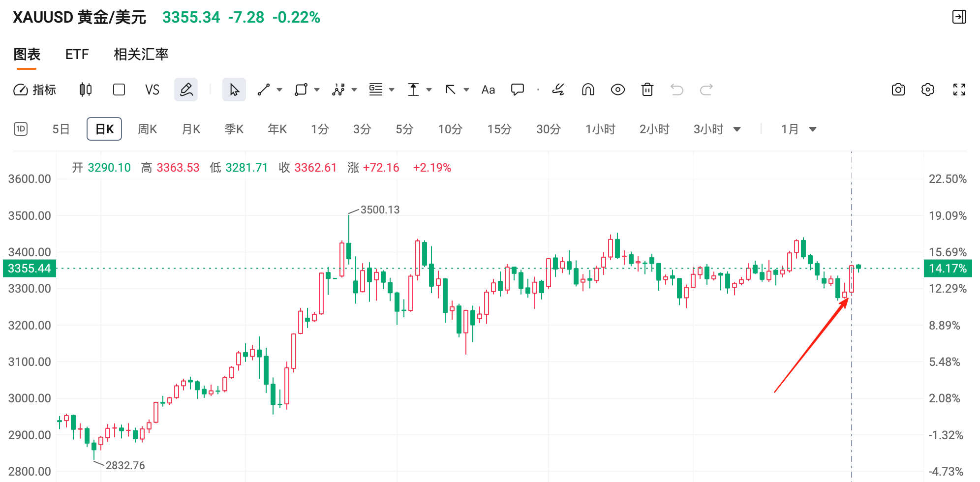
Task: Expand the measure tool dropdown arrow
Action: (x=429, y=90)
